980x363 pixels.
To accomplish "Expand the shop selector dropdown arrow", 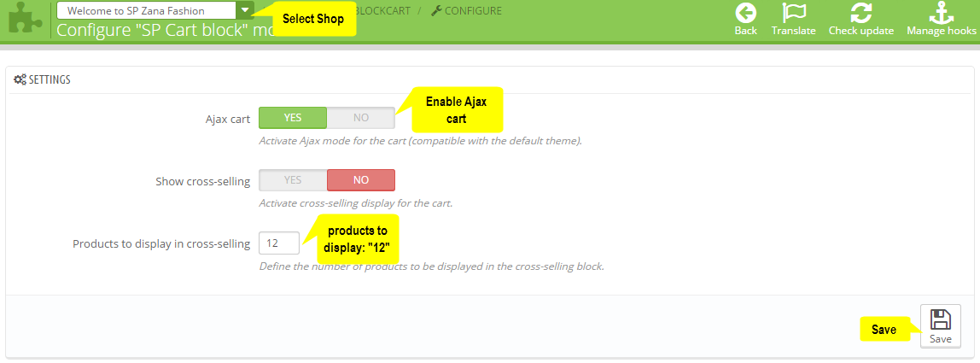I will (x=246, y=10).
